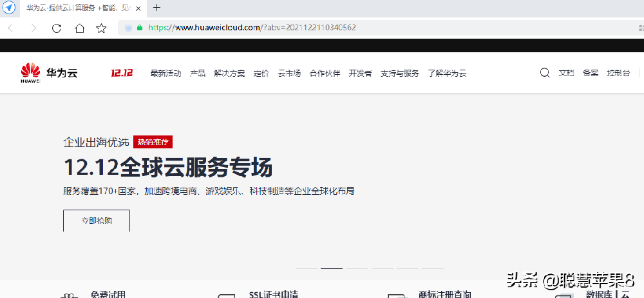Image resolution: width=644 pixels, height=298 pixels.
Task: Open the 合作伙伴 menu
Action: pyautogui.click(x=325, y=74)
